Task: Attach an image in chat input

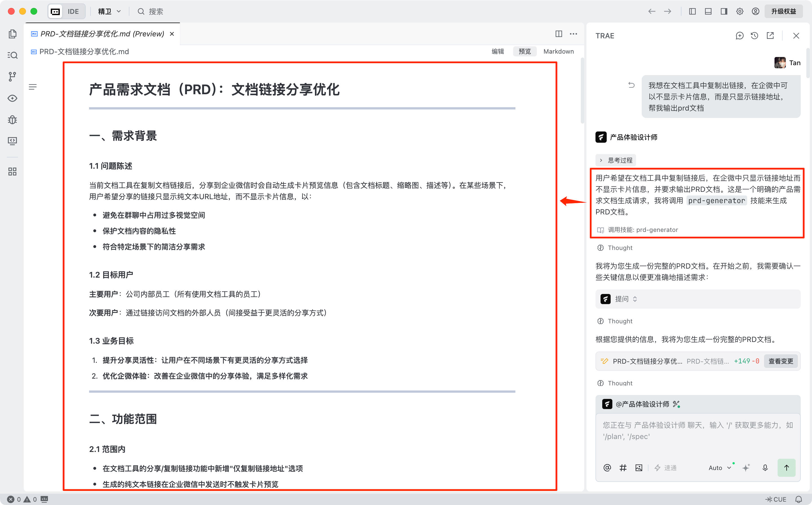Action: point(639,467)
